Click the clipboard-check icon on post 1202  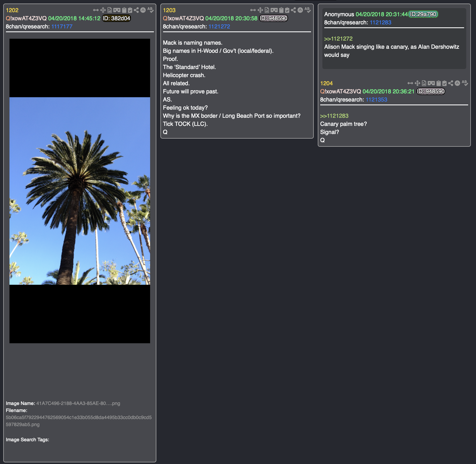point(130,10)
